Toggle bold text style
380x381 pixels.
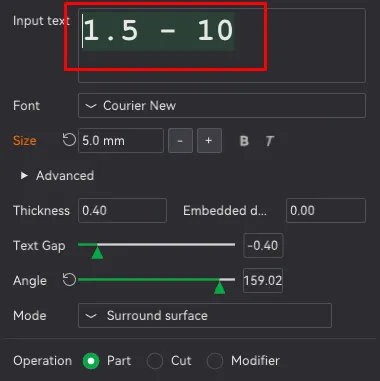point(244,141)
